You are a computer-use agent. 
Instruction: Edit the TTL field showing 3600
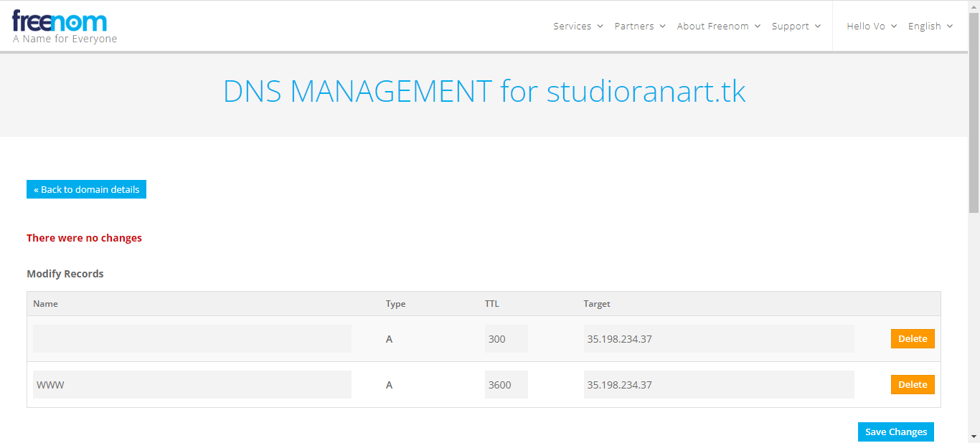tap(507, 385)
